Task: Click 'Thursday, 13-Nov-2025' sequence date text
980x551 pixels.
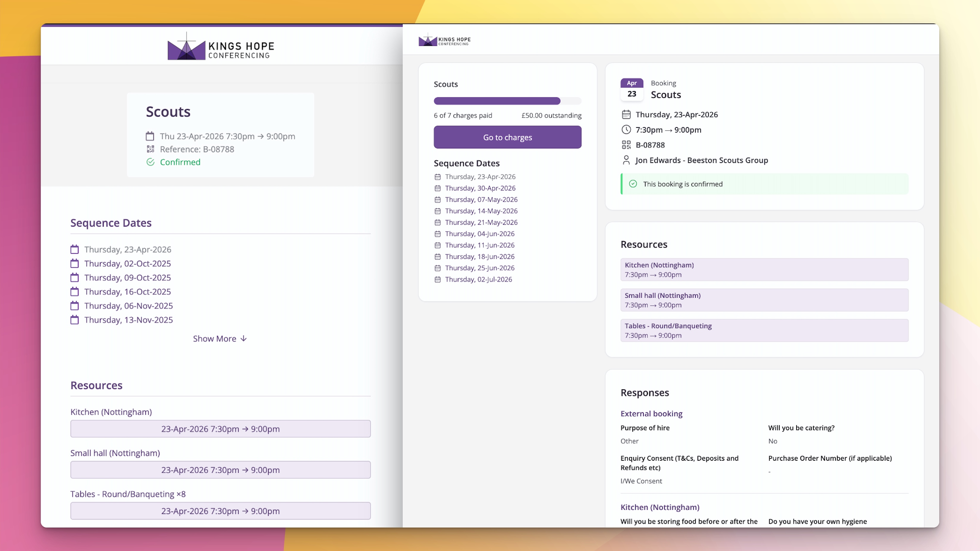Action: 128,320
